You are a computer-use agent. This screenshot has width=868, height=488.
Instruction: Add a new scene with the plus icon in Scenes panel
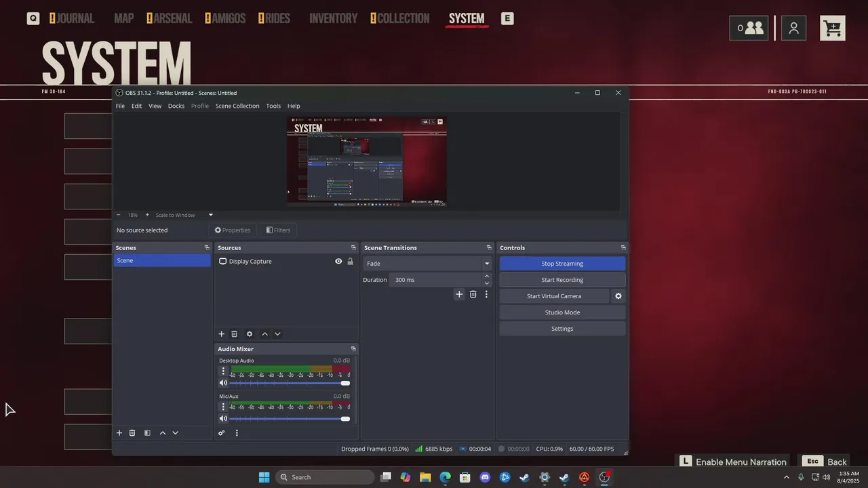[119, 433]
